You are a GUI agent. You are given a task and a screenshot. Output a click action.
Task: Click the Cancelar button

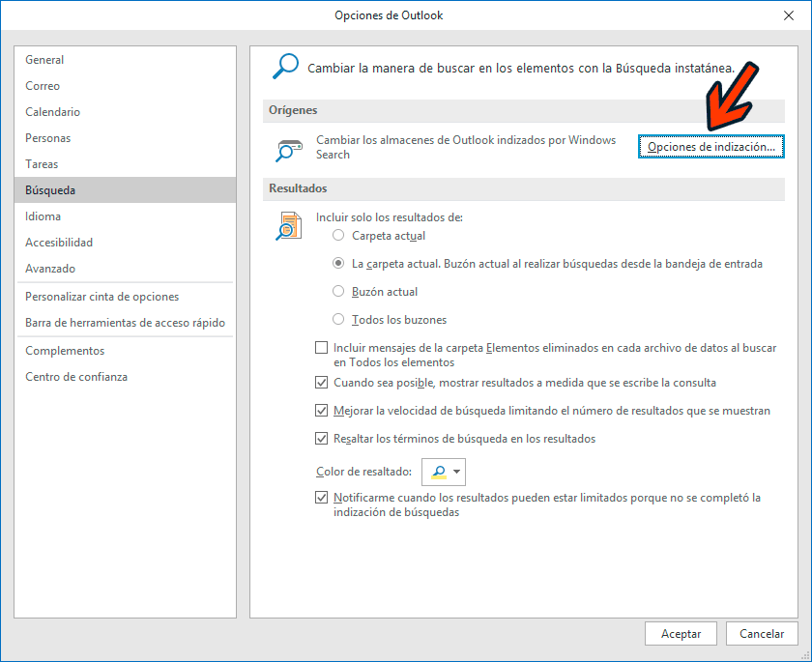click(762, 634)
